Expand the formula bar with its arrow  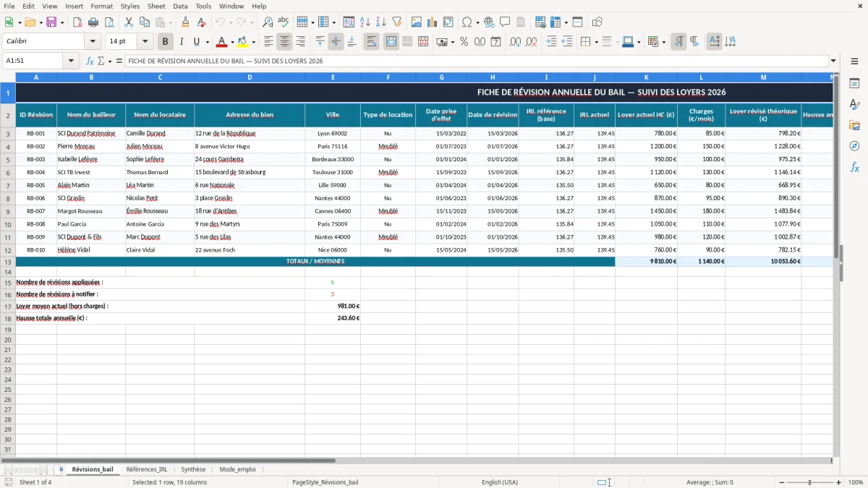833,61
